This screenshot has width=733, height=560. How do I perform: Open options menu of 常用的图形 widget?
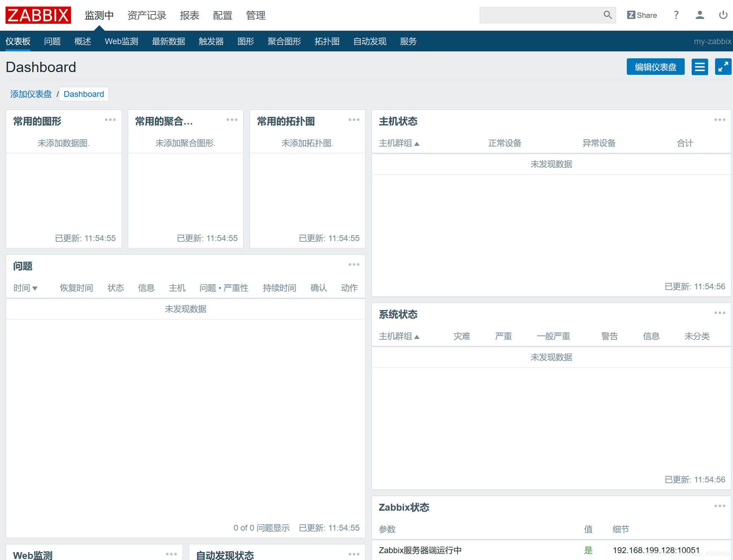110,120
